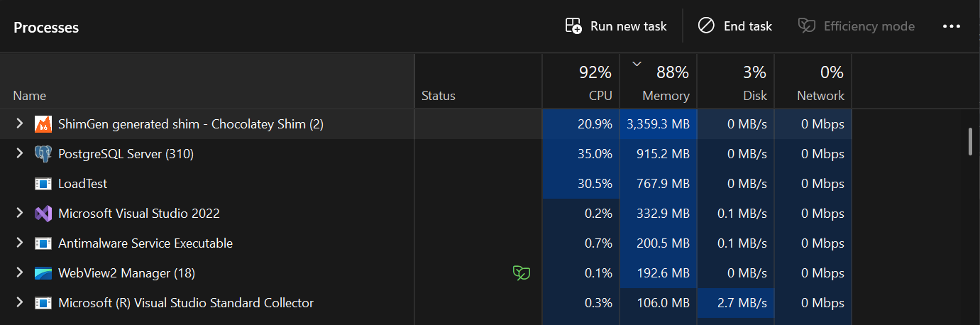
Task: Click the Visual Studio 2022 purple icon
Action: (43, 214)
